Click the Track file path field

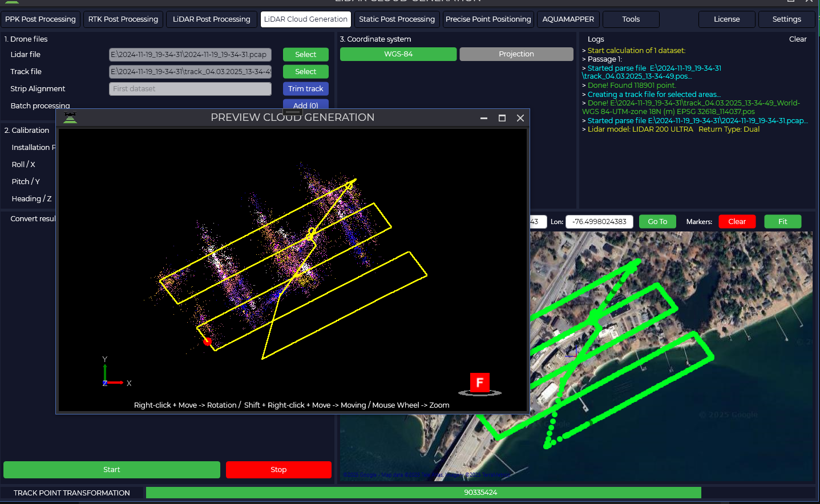pyautogui.click(x=190, y=72)
